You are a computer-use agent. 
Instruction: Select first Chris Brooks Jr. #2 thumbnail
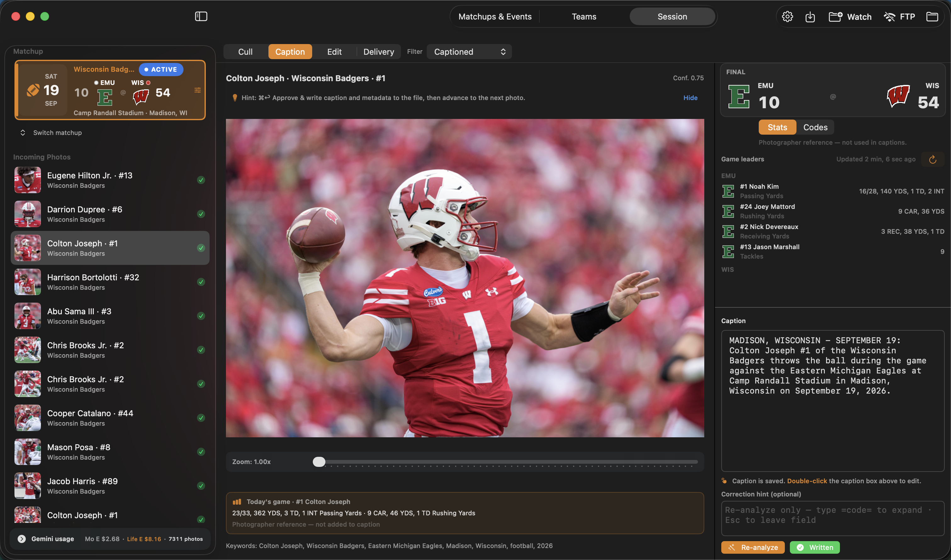pyautogui.click(x=28, y=350)
